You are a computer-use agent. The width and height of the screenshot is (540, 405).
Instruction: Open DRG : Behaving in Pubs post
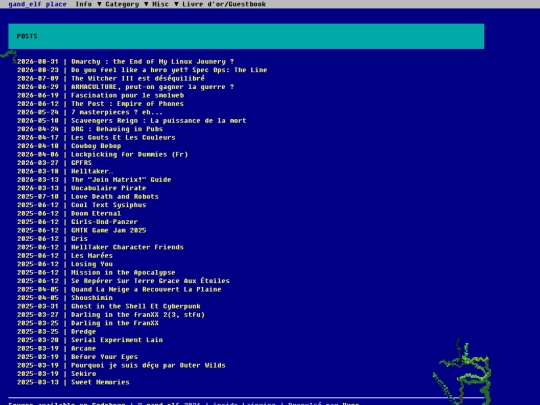click(x=117, y=129)
